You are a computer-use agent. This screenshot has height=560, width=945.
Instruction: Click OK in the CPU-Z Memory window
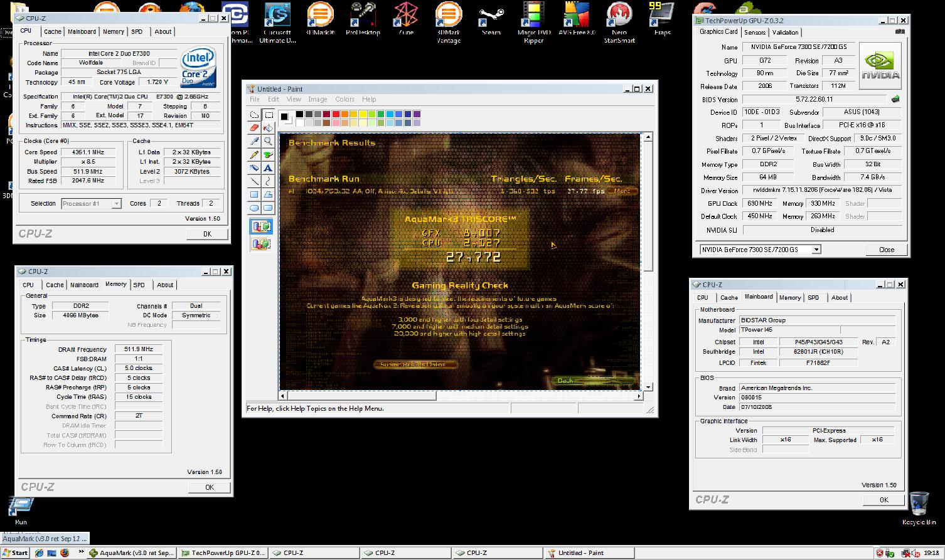click(210, 487)
